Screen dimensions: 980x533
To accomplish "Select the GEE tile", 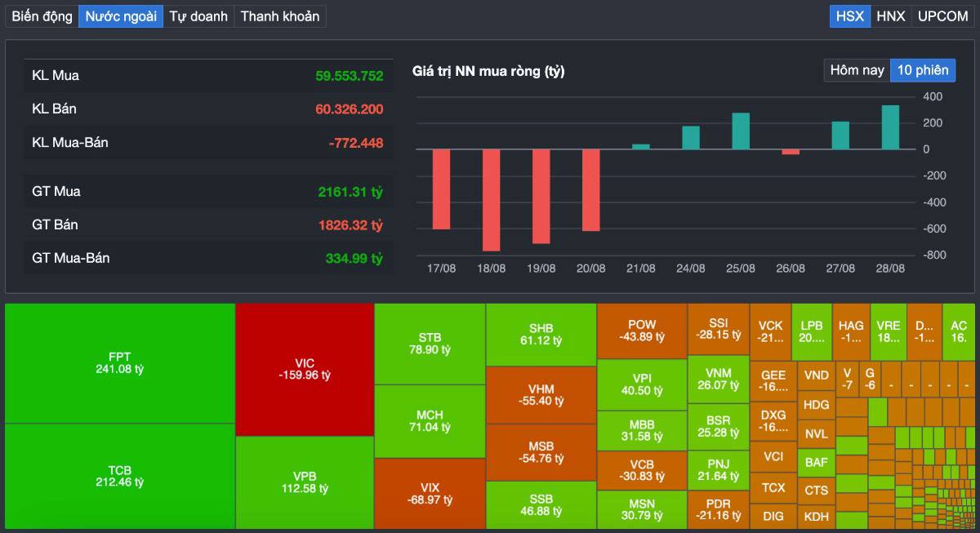I will click(773, 380).
